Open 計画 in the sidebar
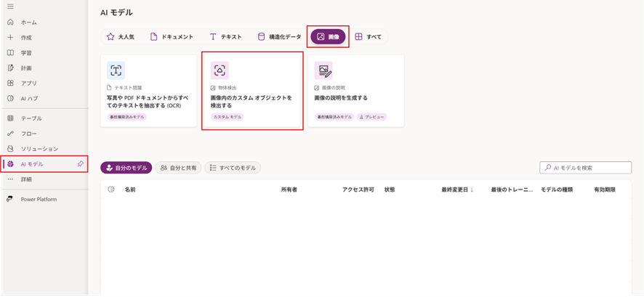Viewport: 644px width, 297px height. (x=26, y=68)
